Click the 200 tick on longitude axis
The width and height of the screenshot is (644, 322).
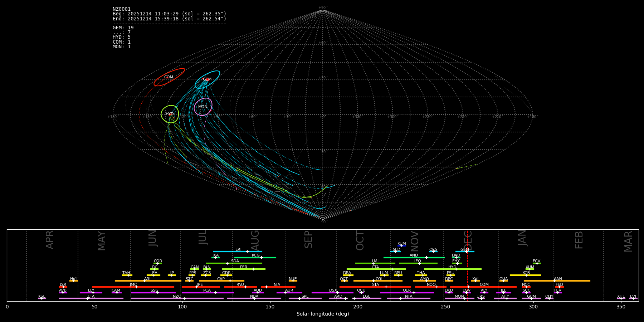(x=358, y=307)
